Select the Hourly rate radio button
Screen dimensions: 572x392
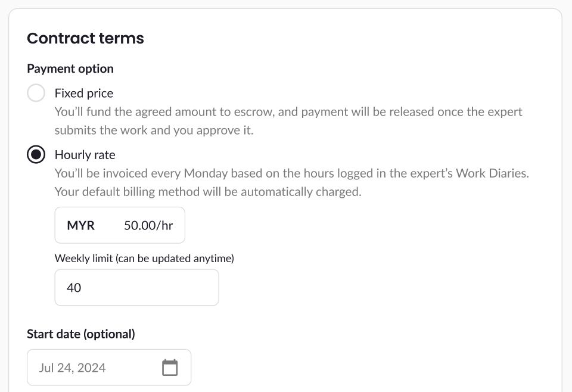(36, 155)
